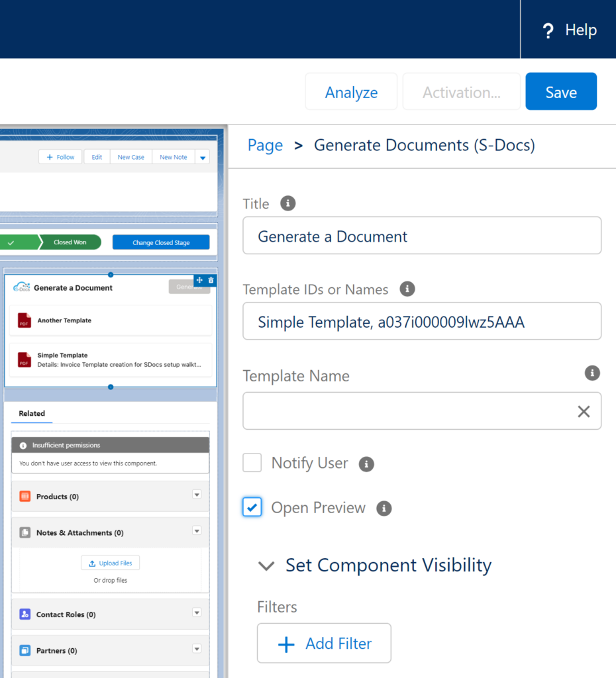The image size is (616, 678).
Task: Run Analyze on the page
Action: tap(351, 91)
